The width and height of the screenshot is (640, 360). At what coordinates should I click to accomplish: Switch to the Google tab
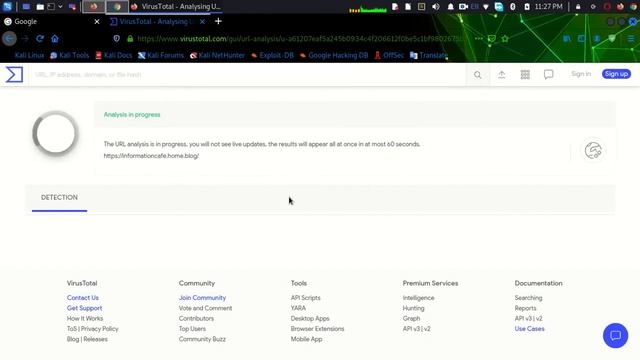(51, 22)
